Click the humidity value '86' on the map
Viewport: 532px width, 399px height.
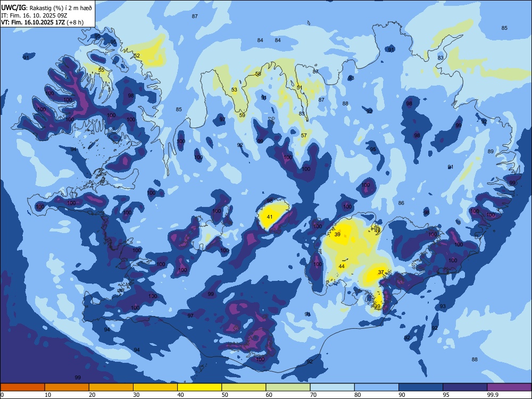(401, 203)
